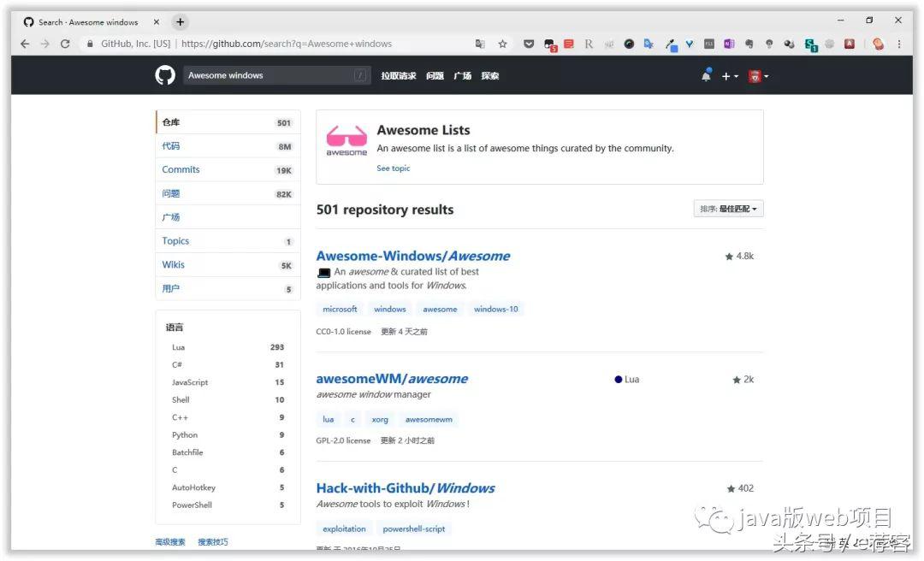Open the Pocket extension icon
The width and height of the screenshot is (924, 561).
click(x=529, y=44)
